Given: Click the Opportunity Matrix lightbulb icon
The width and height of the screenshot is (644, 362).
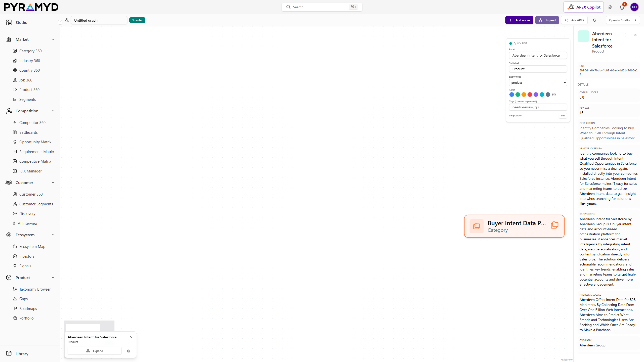Looking at the screenshot, I should click(15, 142).
